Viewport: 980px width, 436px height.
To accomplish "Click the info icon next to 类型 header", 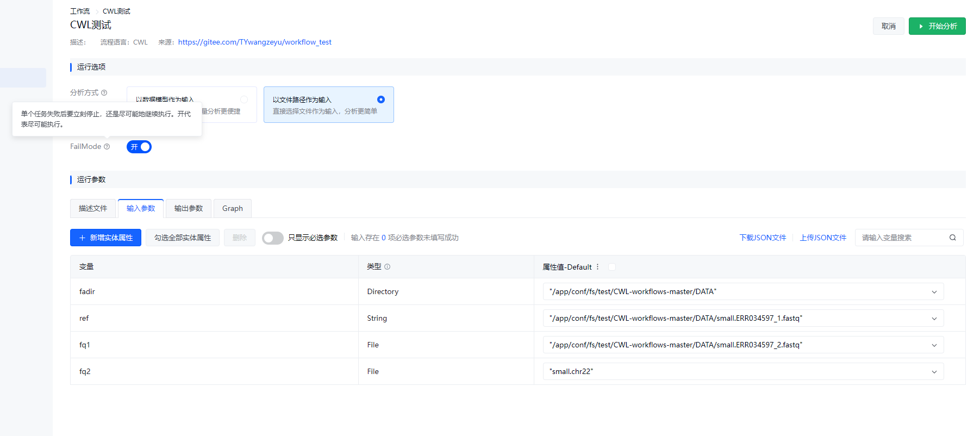I will click(x=388, y=267).
